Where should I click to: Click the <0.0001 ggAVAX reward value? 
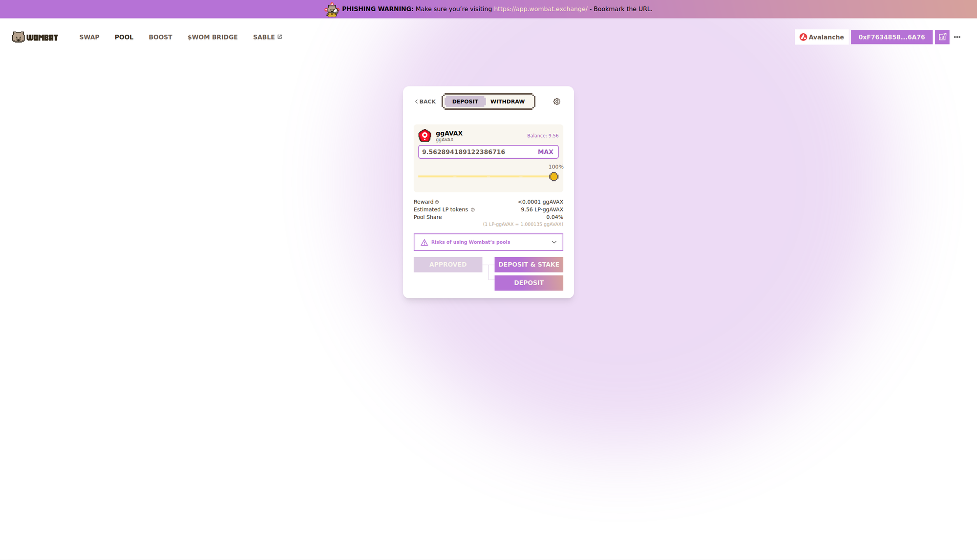(540, 202)
